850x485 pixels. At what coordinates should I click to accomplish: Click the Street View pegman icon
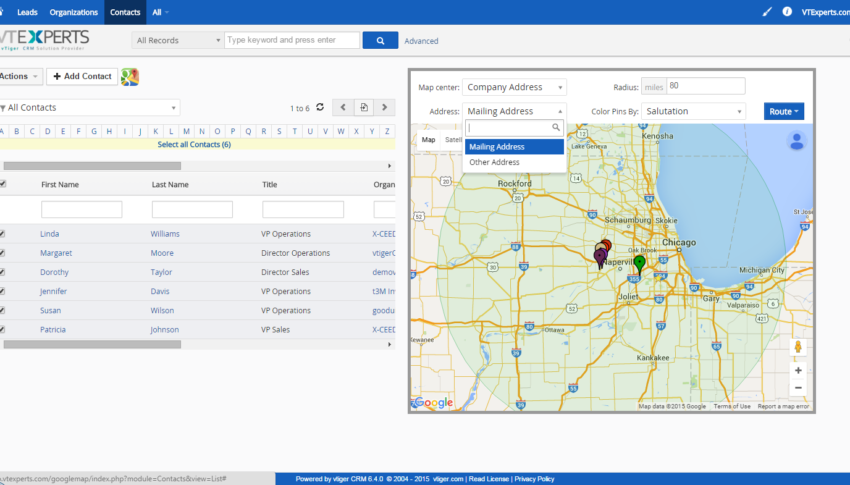[798, 347]
